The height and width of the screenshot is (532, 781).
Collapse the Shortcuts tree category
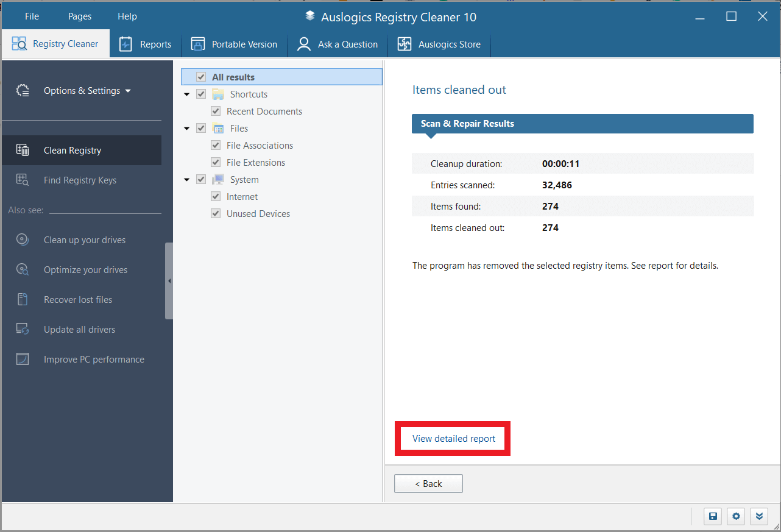tap(187, 94)
